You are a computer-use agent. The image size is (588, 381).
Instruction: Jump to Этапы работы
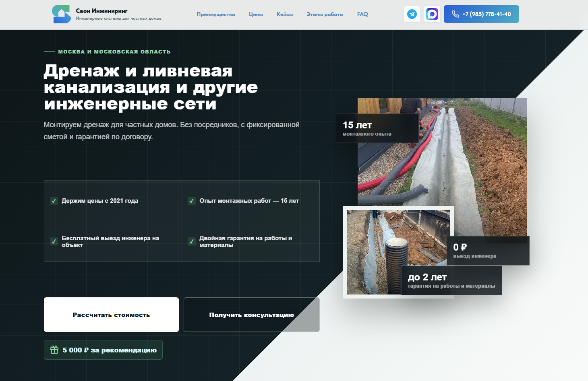click(x=325, y=14)
